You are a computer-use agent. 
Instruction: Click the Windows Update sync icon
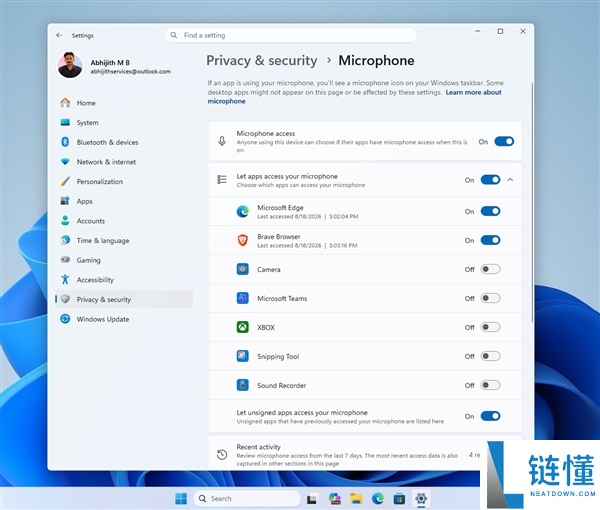pos(65,319)
